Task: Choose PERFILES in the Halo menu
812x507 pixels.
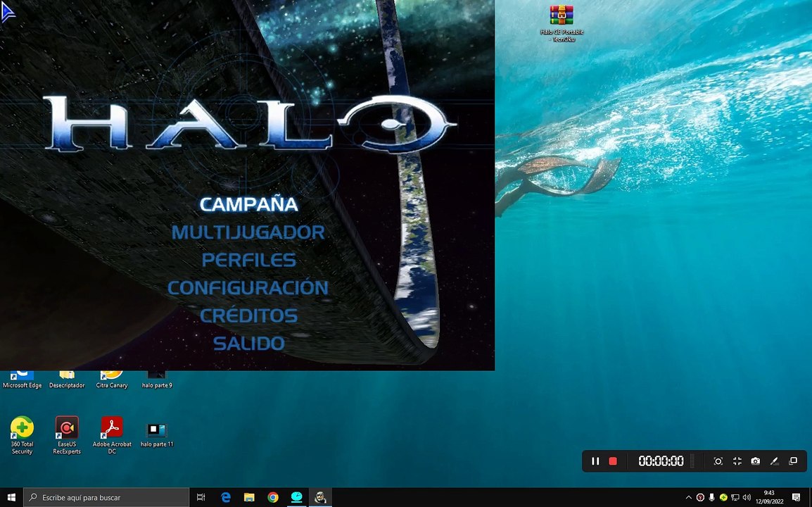Action: pyautogui.click(x=249, y=261)
